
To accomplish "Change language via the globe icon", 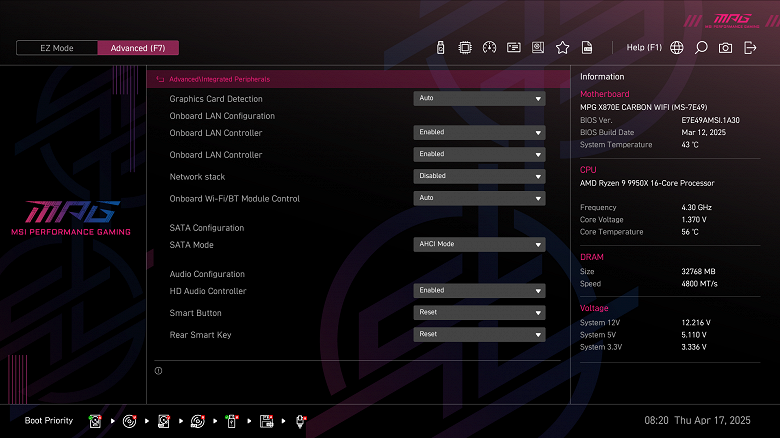I will click(x=677, y=48).
